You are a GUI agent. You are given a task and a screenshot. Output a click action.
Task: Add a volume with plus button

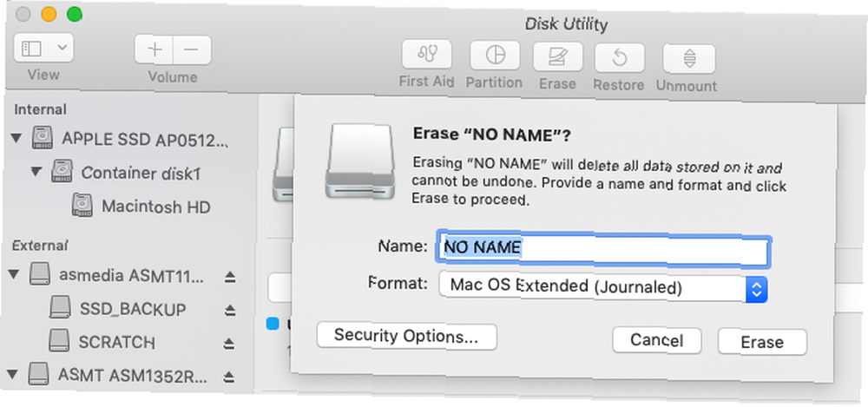(x=155, y=49)
